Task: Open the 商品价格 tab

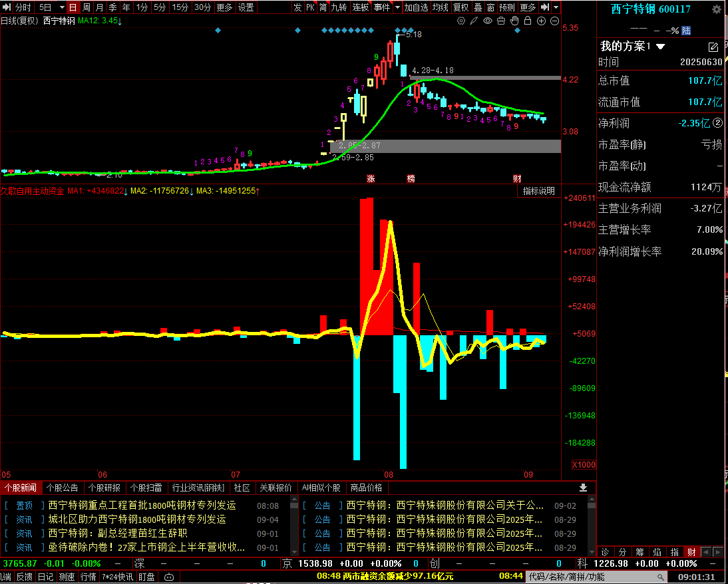Action: point(366,488)
